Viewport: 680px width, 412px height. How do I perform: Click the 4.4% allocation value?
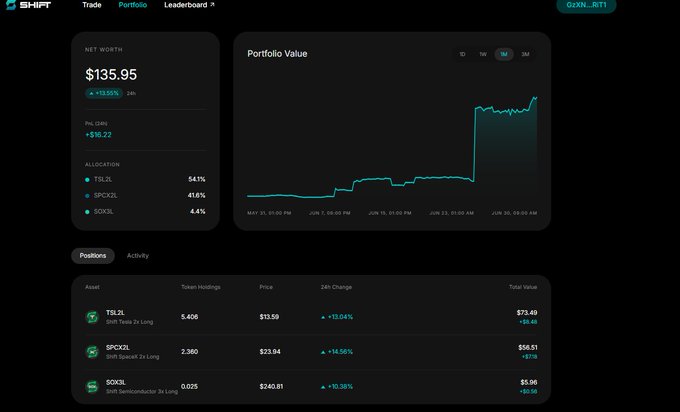pyautogui.click(x=198, y=211)
